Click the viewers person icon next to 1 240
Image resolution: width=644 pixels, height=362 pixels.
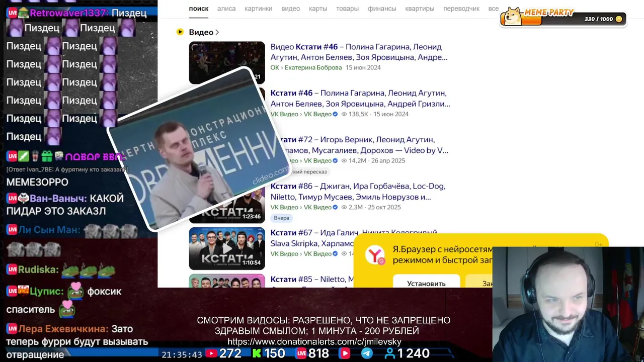tap(390, 354)
